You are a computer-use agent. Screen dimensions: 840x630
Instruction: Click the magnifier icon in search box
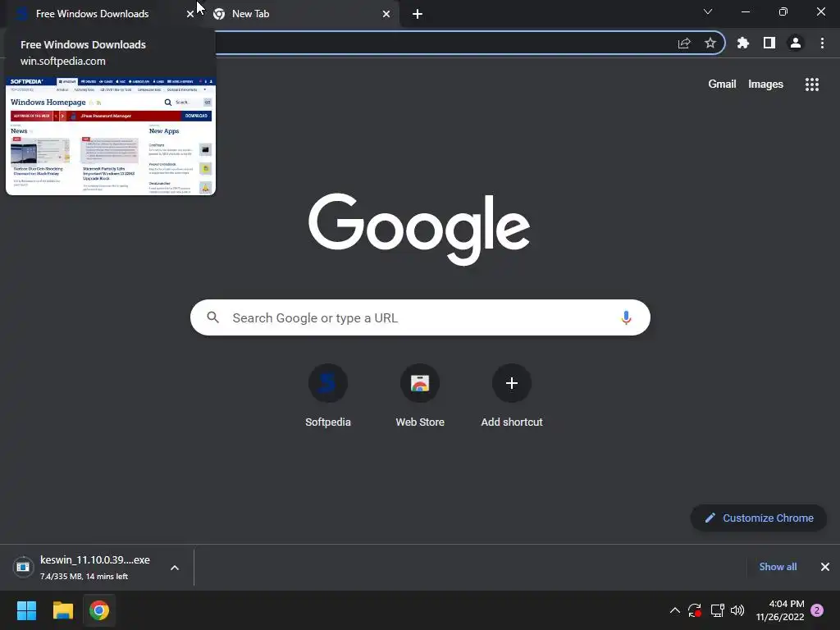tap(212, 317)
